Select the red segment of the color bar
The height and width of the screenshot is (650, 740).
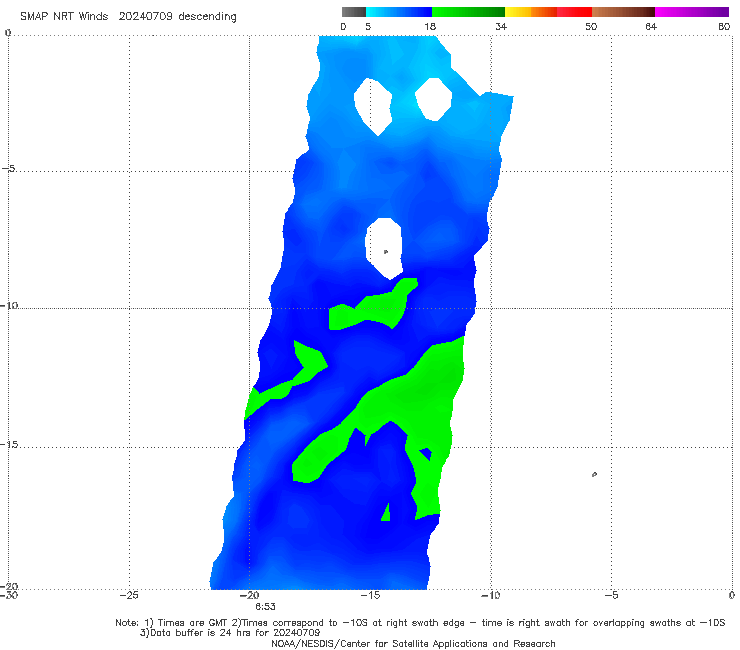574,12
